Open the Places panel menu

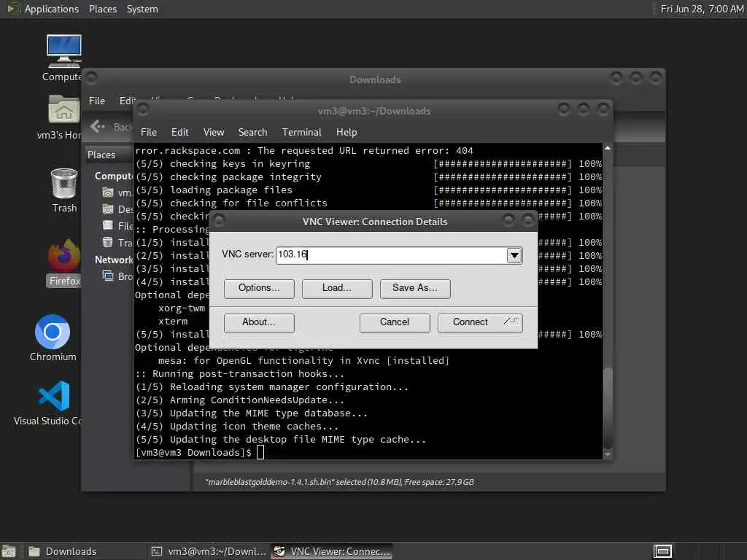102,9
